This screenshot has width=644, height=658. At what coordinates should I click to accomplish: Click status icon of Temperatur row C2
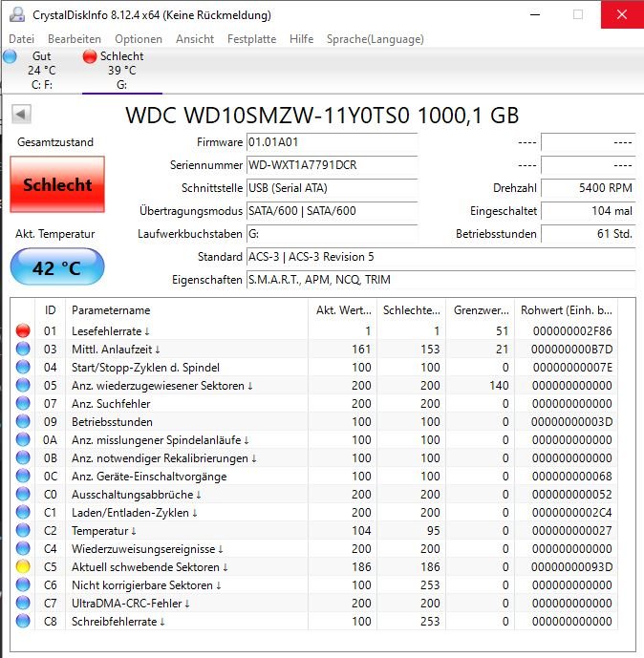(x=23, y=530)
